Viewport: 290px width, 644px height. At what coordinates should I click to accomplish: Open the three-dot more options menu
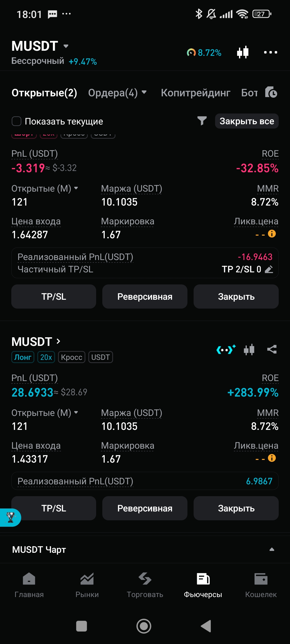click(270, 52)
